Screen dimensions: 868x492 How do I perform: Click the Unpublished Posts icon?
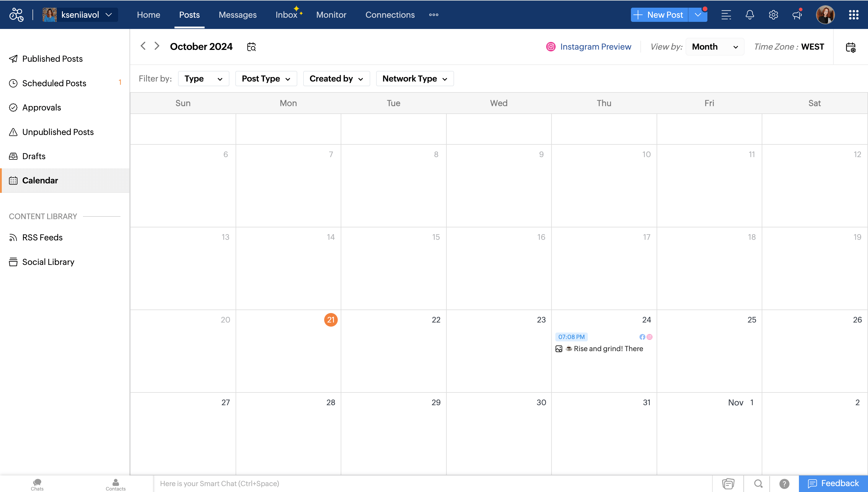coord(13,132)
